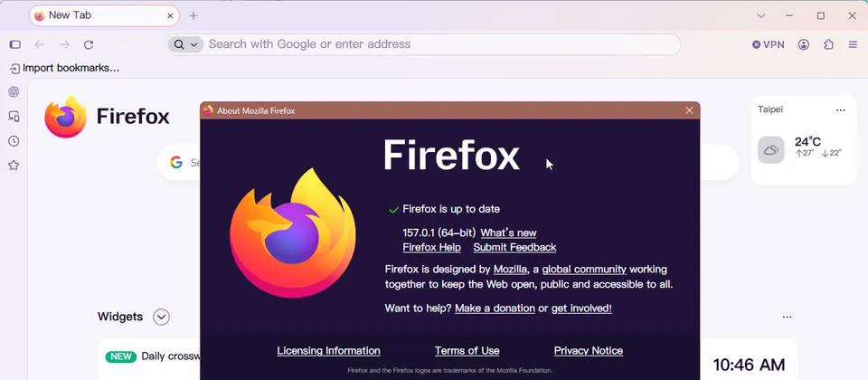Click the 'Firefox is up to date' status
Screen dimensions: 868x380
click(451, 209)
